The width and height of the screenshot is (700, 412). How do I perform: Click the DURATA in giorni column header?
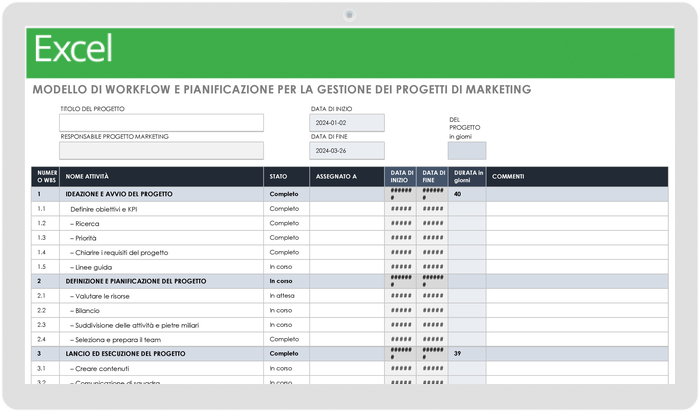pyautogui.click(x=467, y=177)
